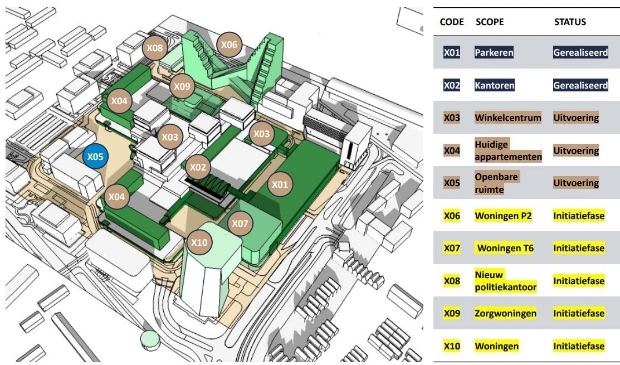Click the X07 marker on the light-green building
The height and width of the screenshot is (365, 620).
(x=240, y=223)
